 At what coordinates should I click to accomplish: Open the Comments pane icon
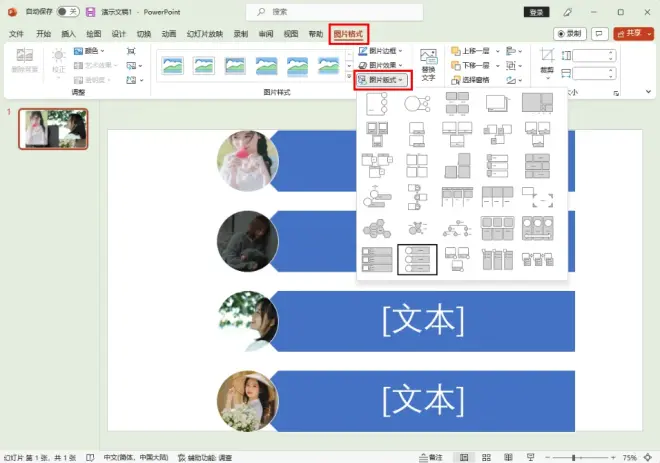[599, 34]
